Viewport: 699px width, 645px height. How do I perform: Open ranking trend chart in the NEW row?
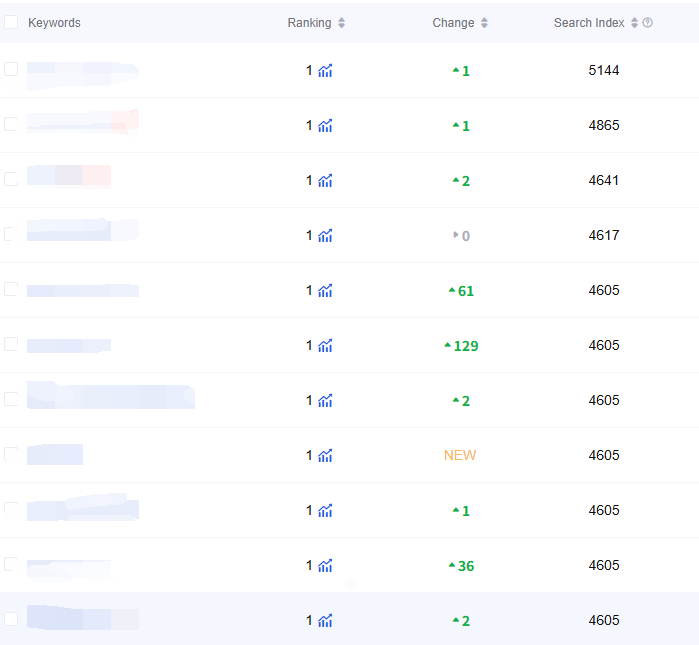point(325,456)
